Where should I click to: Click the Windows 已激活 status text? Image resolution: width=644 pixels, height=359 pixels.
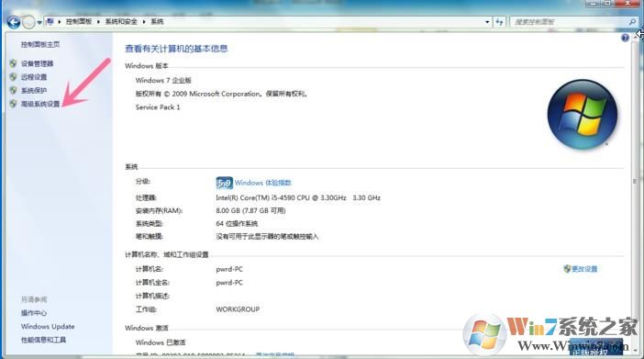(x=161, y=342)
